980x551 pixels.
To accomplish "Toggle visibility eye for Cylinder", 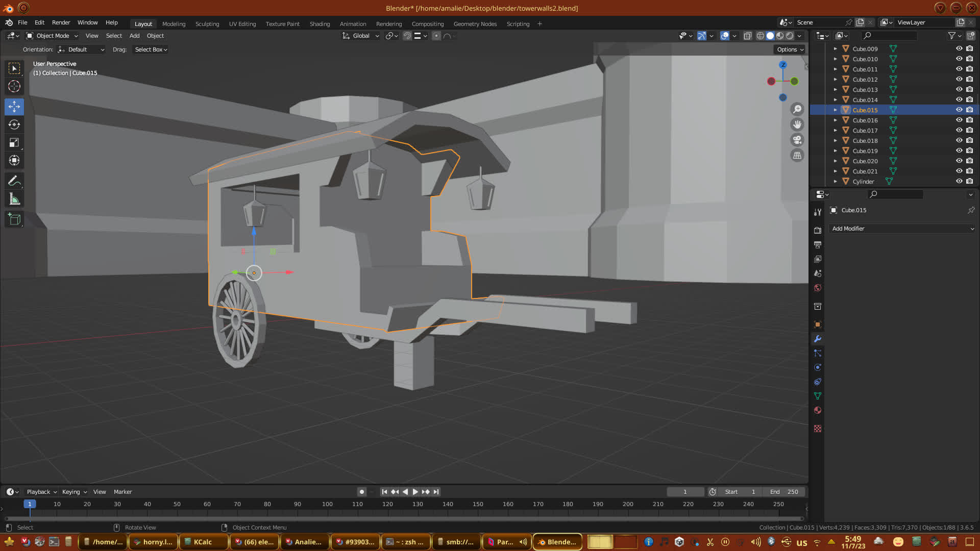I will pos(959,181).
